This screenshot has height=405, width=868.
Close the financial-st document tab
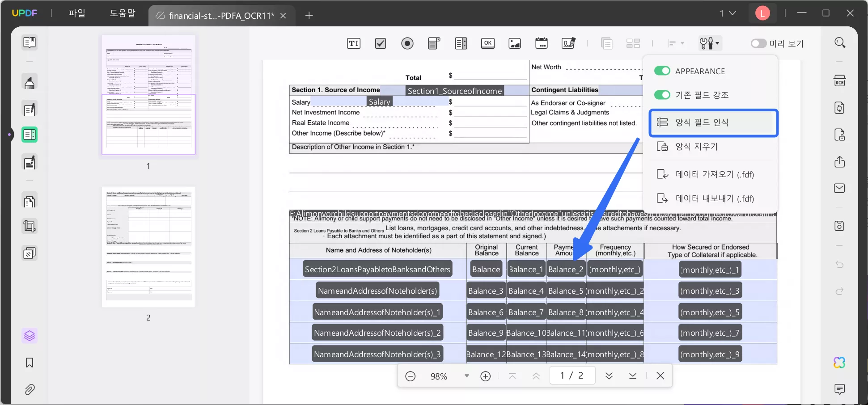click(283, 16)
